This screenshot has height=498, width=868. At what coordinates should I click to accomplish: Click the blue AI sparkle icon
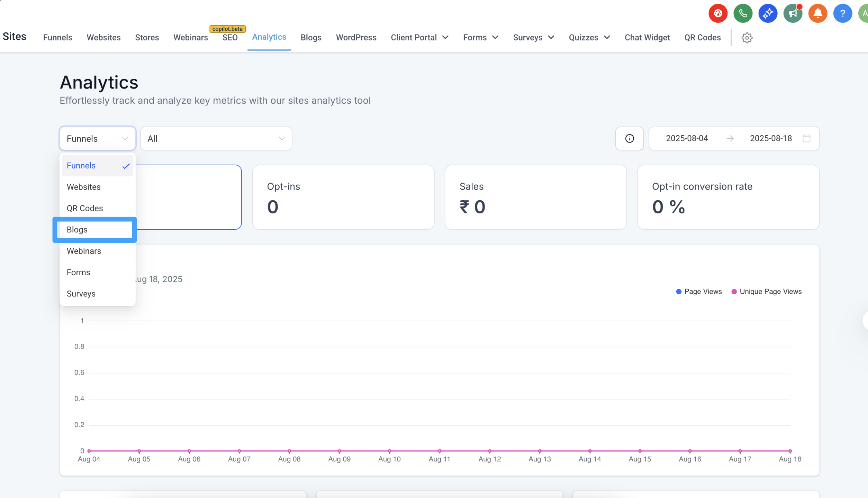pyautogui.click(x=768, y=14)
